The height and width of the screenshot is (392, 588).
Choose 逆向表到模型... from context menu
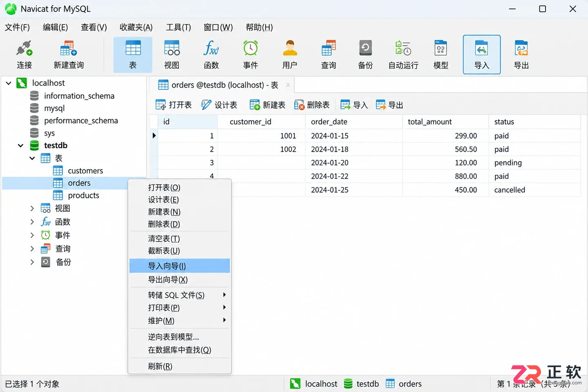pyautogui.click(x=180, y=337)
